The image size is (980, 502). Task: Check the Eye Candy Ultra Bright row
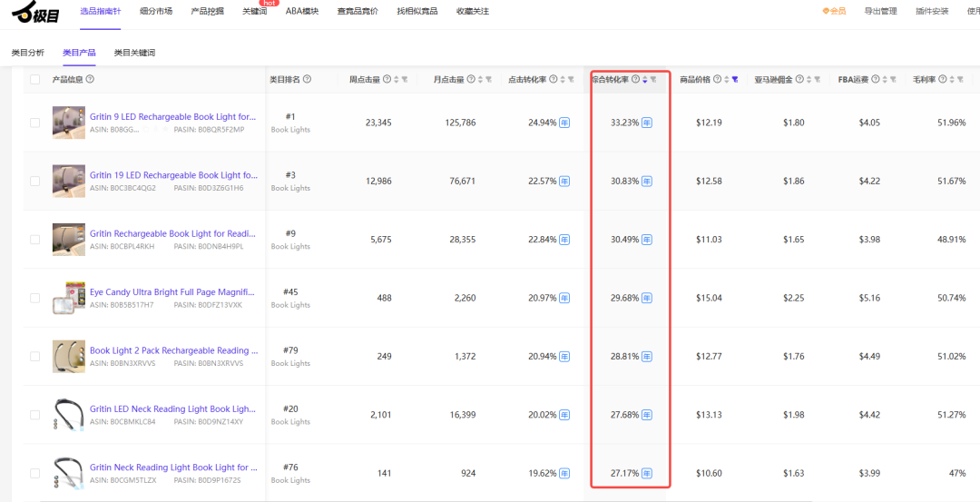click(x=35, y=298)
